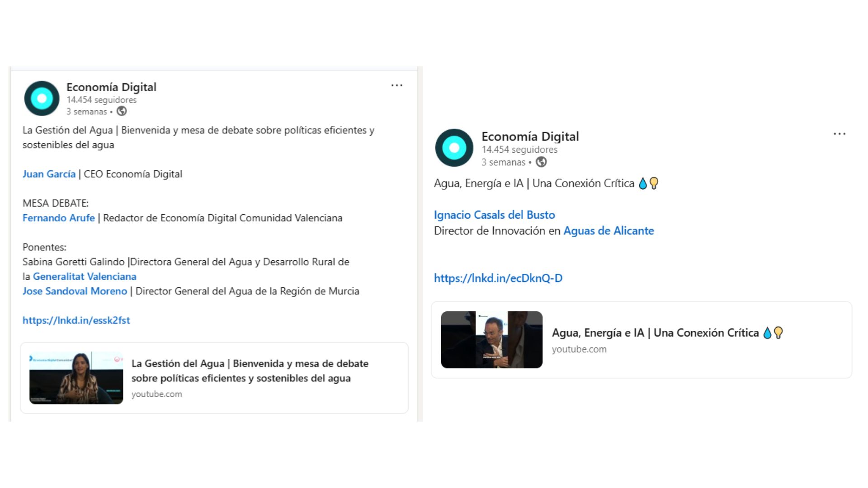Open Jose Sandoval Moreno profile link
This screenshot has height=488, width=868.
point(75,291)
